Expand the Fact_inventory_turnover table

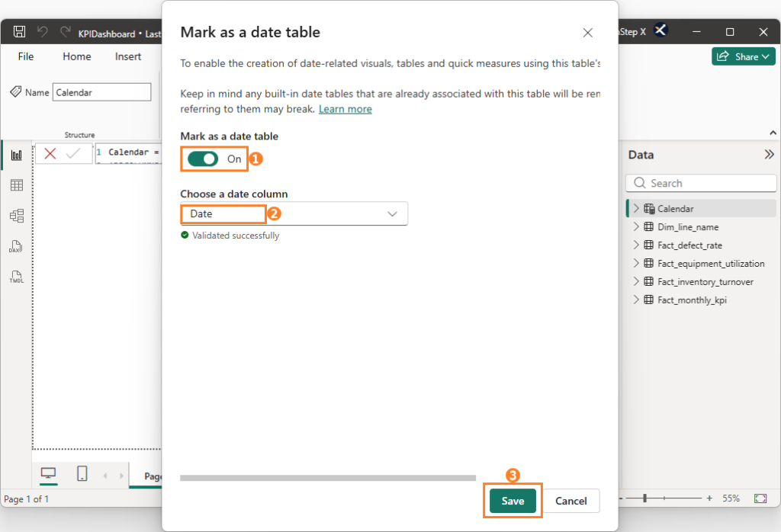pyautogui.click(x=636, y=281)
